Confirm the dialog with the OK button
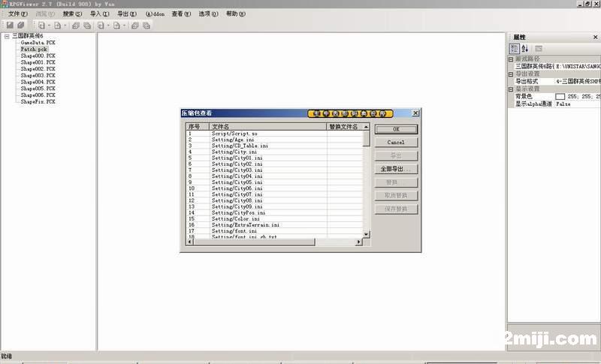This screenshot has width=601, height=364. 397,129
